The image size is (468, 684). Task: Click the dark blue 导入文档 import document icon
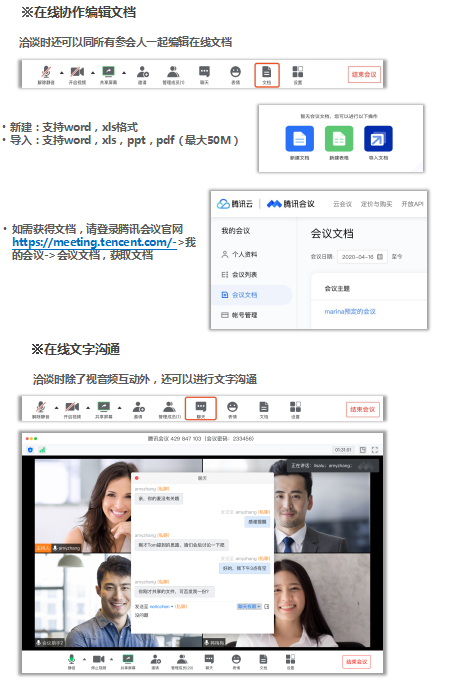point(378,139)
